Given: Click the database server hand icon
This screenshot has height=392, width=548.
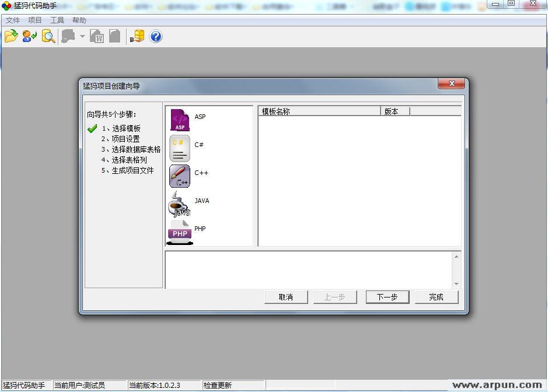Looking at the screenshot, I should coord(137,37).
